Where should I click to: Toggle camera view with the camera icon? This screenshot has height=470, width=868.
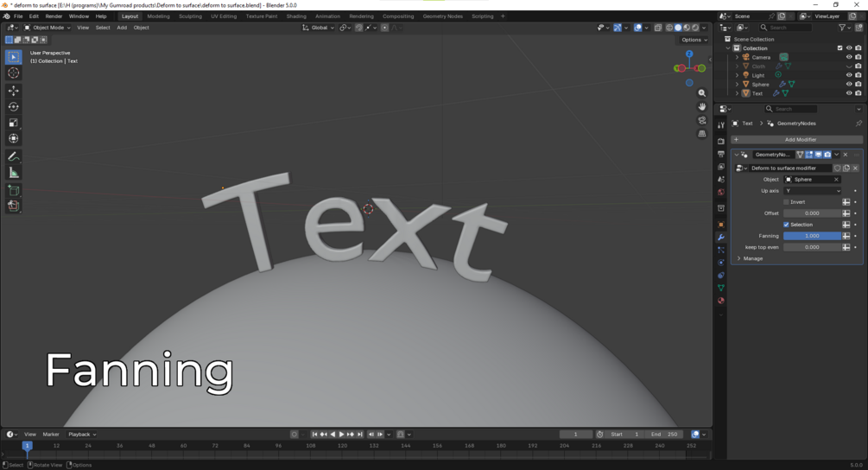[x=702, y=120]
